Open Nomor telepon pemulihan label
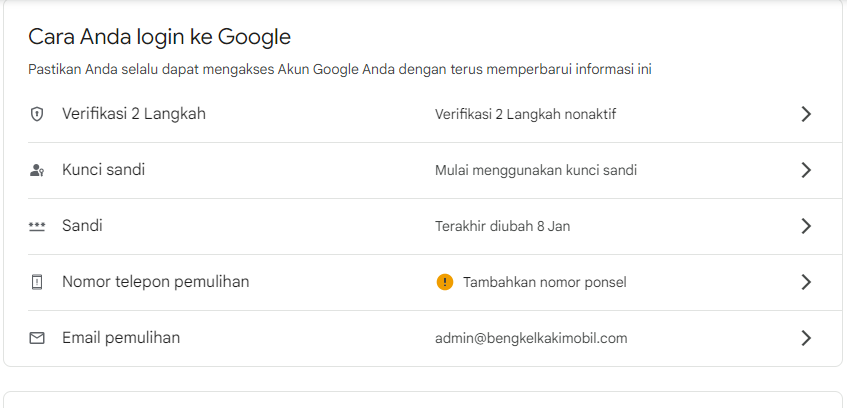 (155, 282)
